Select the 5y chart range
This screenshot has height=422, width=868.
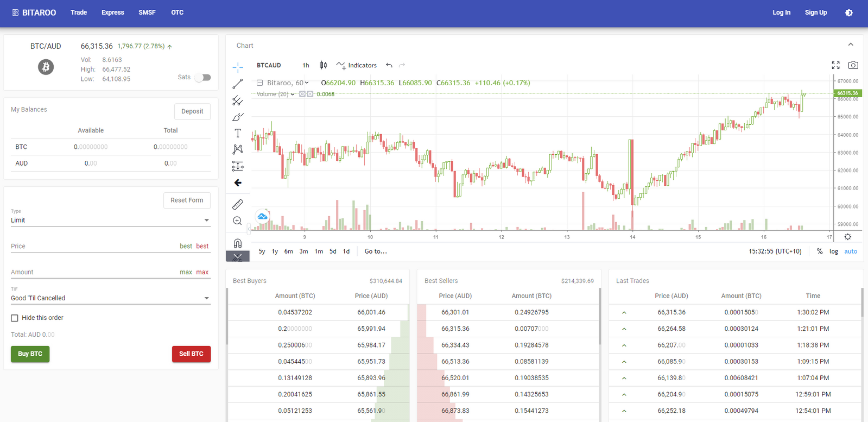[x=262, y=251]
